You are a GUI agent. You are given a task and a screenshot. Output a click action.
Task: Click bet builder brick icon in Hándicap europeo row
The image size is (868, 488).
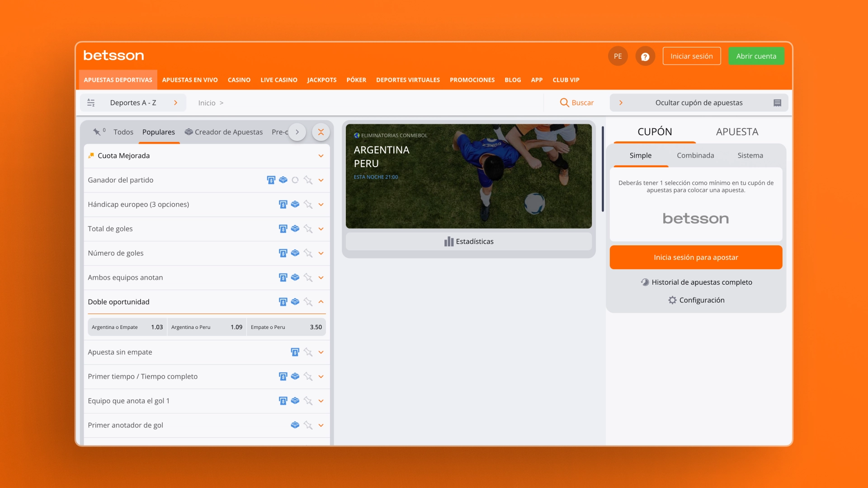(x=295, y=204)
